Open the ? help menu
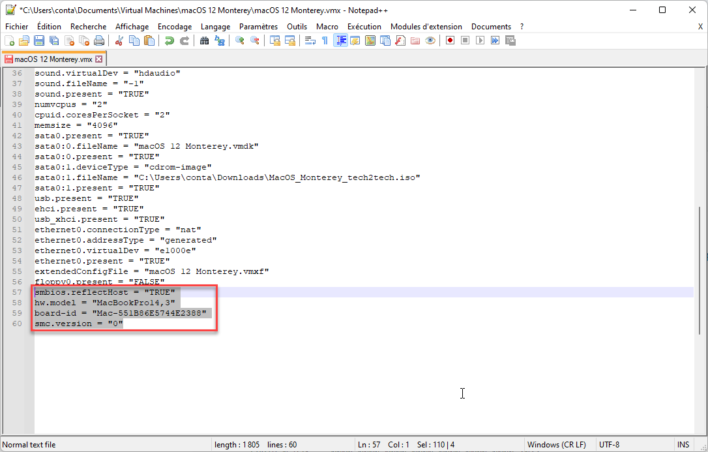This screenshot has height=452, width=708. [522, 27]
